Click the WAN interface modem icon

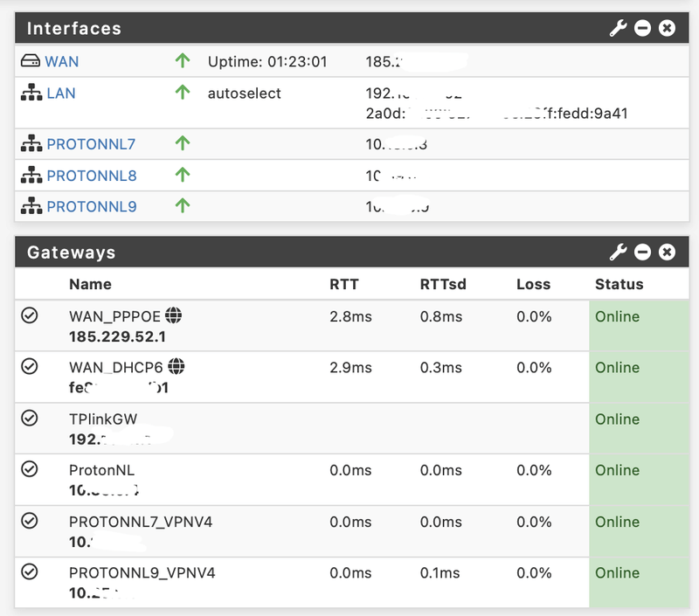coord(31,62)
